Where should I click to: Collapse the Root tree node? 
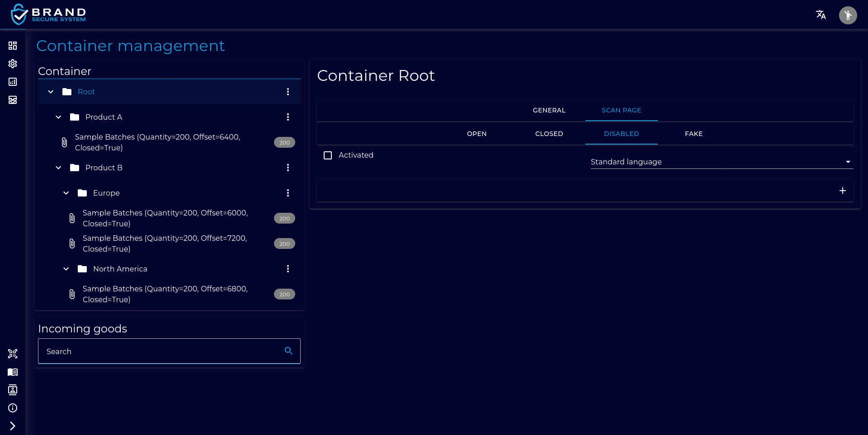(x=51, y=92)
